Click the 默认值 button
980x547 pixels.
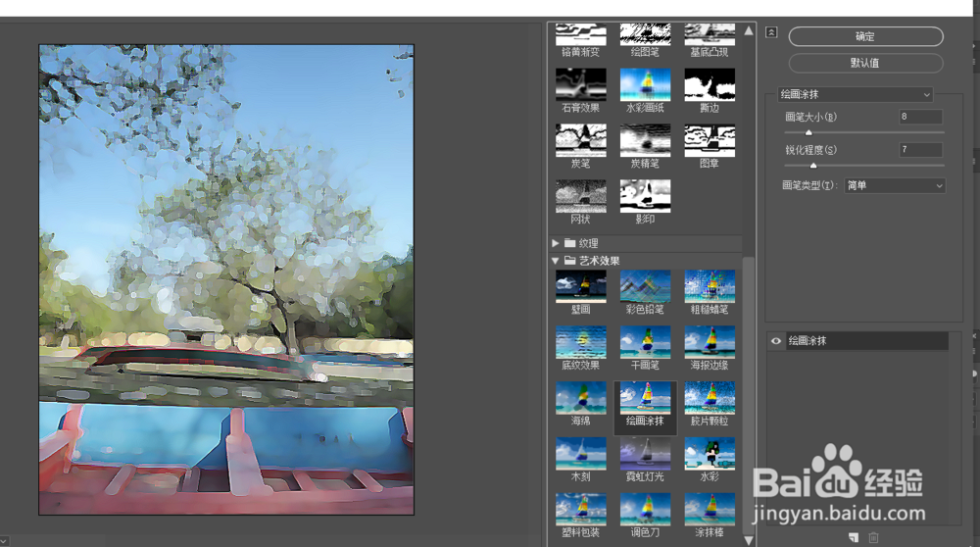[865, 63]
